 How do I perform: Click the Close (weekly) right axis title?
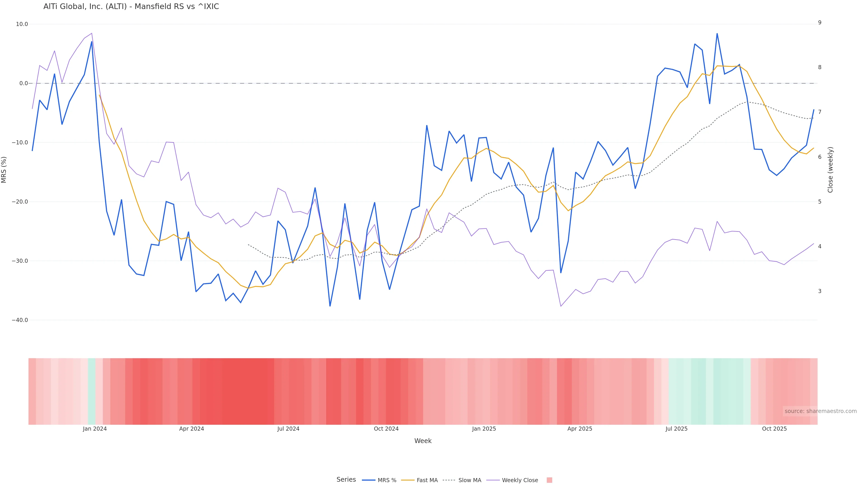point(830,170)
